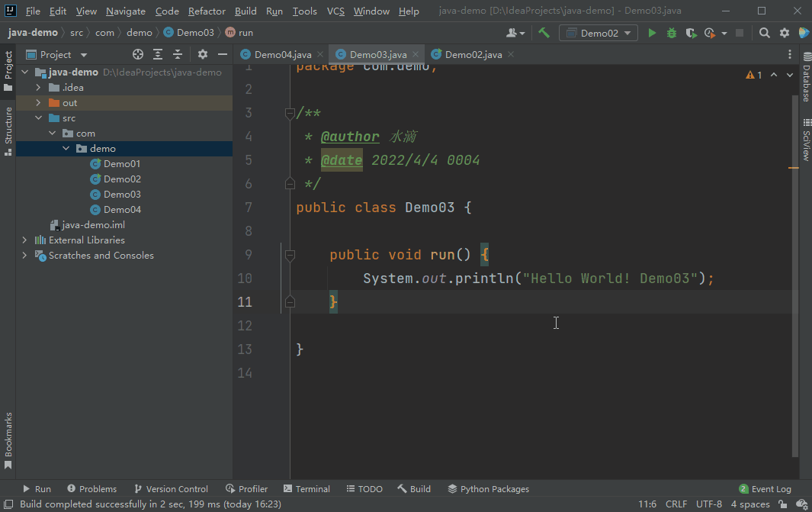Open the Navigate menu
Screen dimensions: 812x512
click(125, 11)
